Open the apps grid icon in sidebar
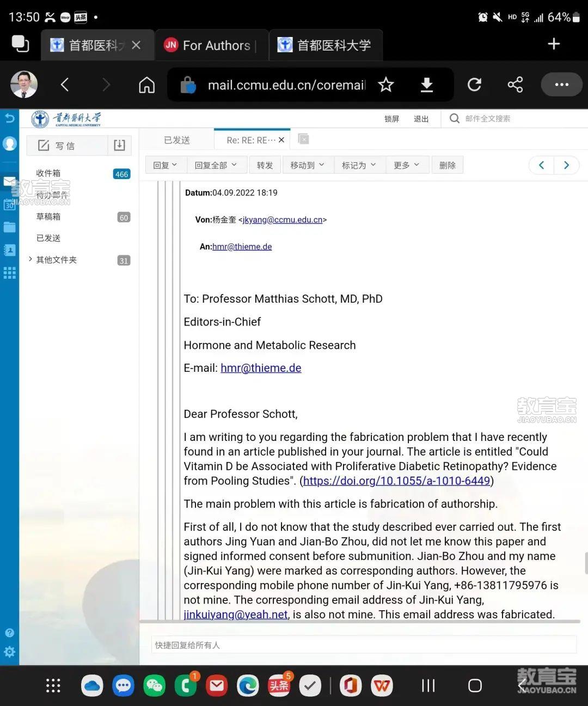This screenshot has height=706, width=588. 9,273
